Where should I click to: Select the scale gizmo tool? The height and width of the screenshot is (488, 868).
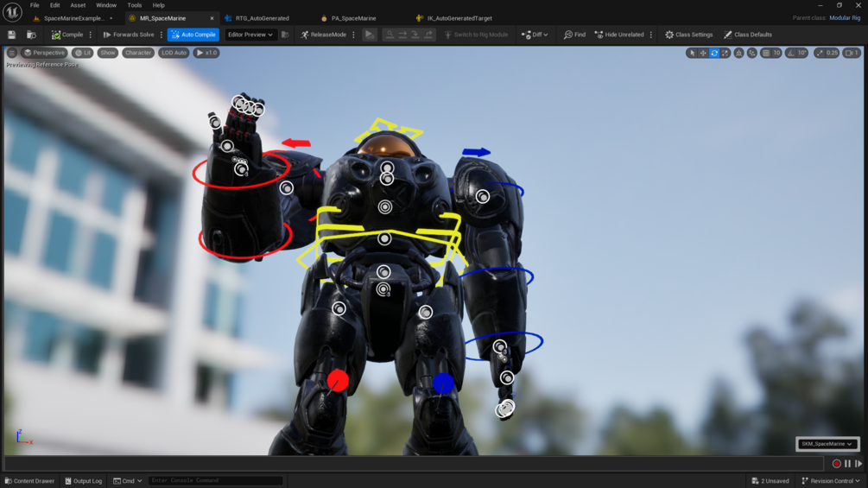point(725,53)
